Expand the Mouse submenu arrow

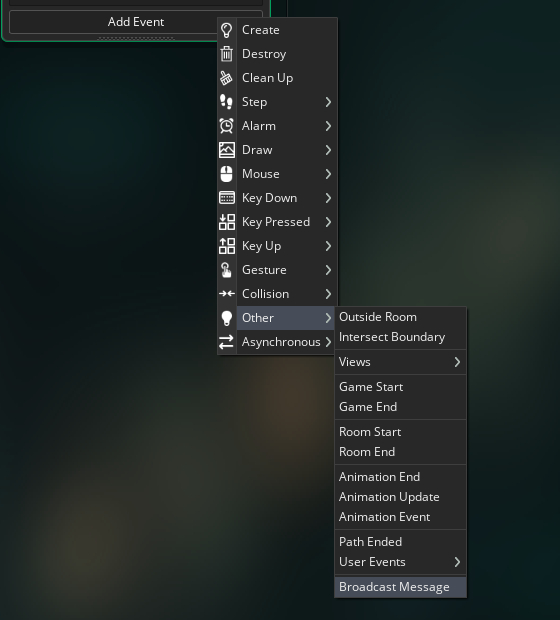point(328,174)
